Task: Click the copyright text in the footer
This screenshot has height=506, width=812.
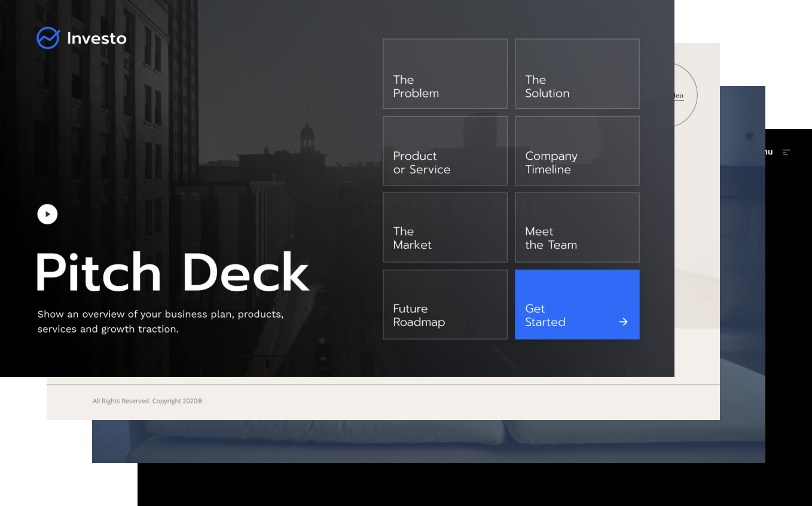Action: [147, 401]
